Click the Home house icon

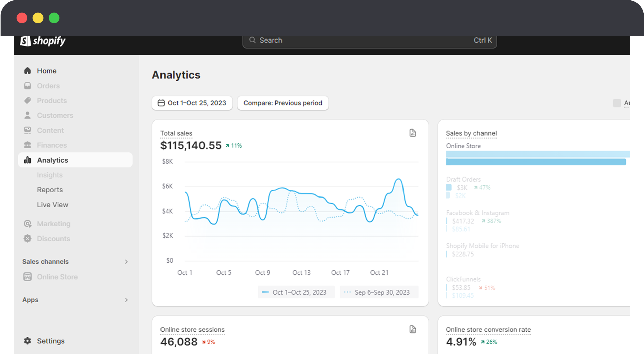(x=27, y=71)
